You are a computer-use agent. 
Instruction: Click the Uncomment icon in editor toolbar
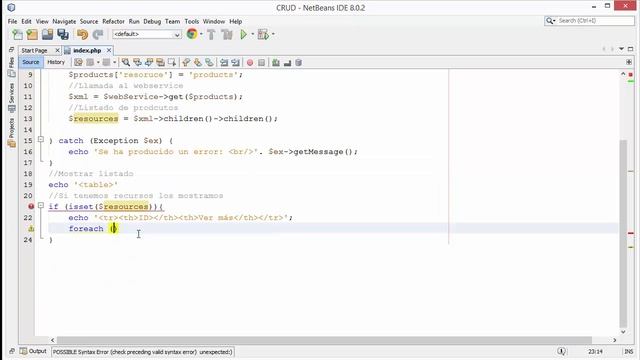[287, 62]
